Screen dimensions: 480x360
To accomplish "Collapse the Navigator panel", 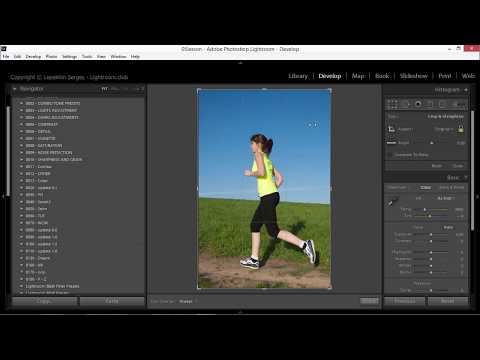I will tap(15, 89).
